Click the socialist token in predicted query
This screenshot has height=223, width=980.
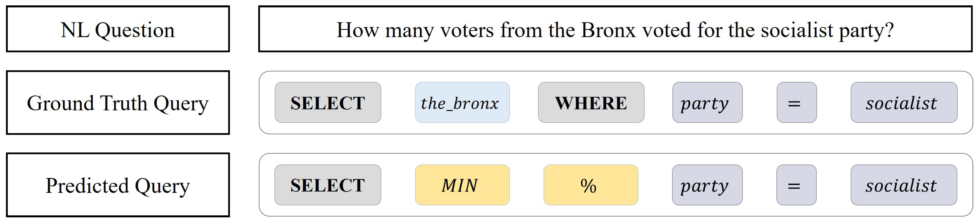coord(904,185)
